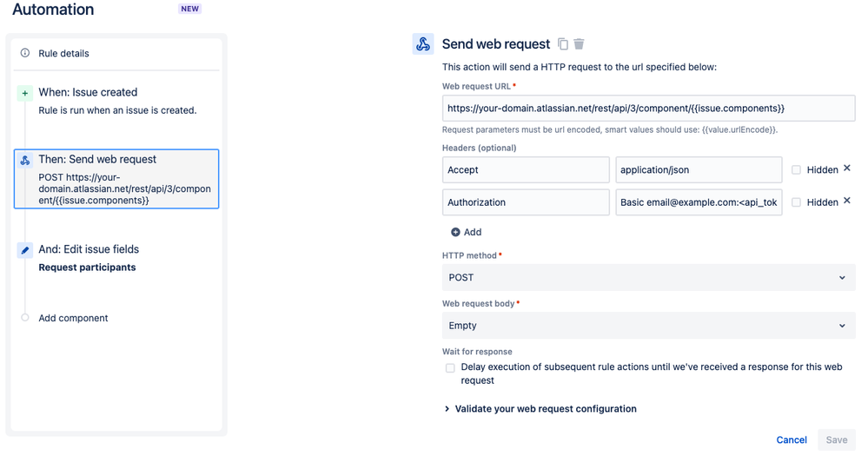Click into the Web request URL field
Image resolution: width=868 pixels, height=456 pixels.
point(648,109)
